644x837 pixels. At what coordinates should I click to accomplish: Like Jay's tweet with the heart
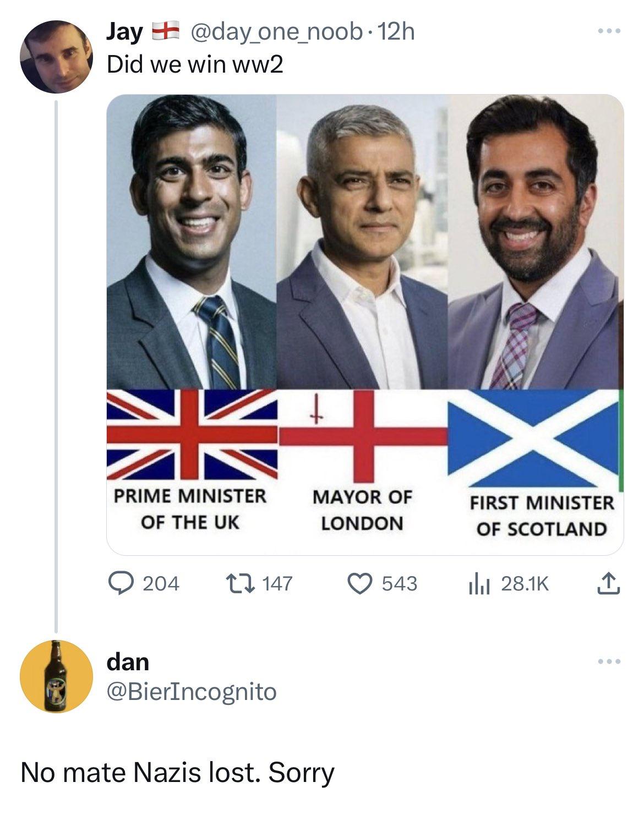tap(361, 583)
